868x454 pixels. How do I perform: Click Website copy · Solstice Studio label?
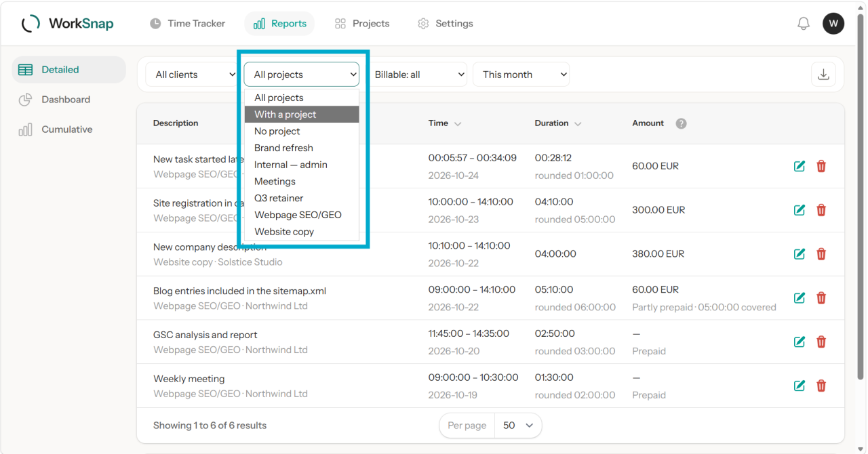[218, 262]
